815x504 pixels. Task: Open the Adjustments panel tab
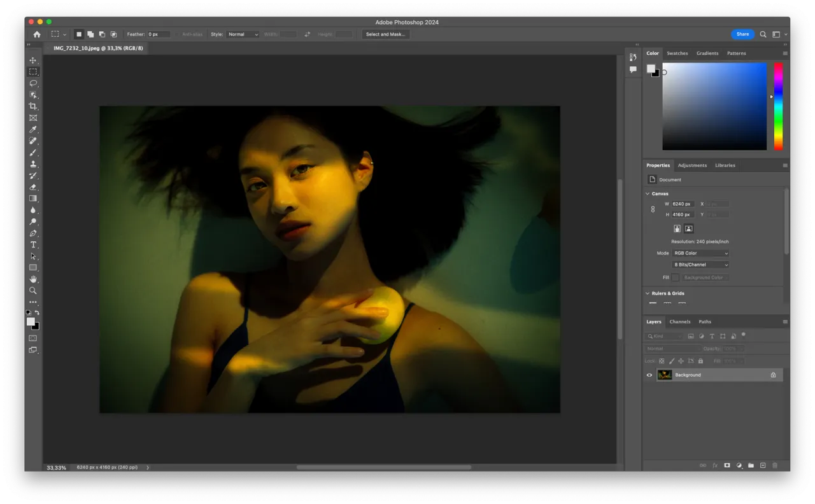(692, 165)
